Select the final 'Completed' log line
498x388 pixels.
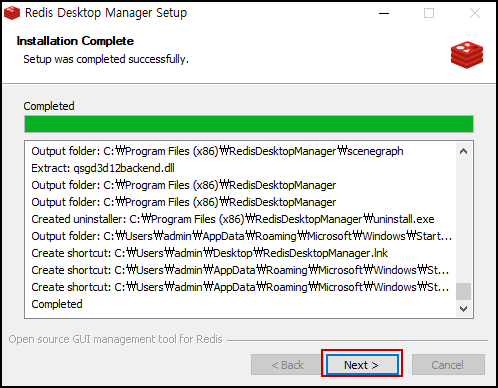click(x=57, y=304)
